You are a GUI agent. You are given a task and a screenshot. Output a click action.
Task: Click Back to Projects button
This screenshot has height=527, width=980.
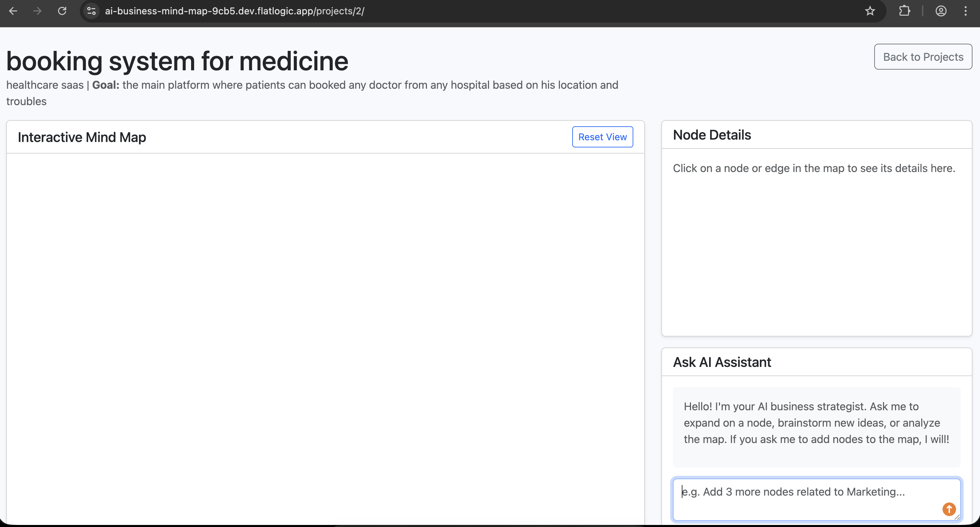(923, 57)
